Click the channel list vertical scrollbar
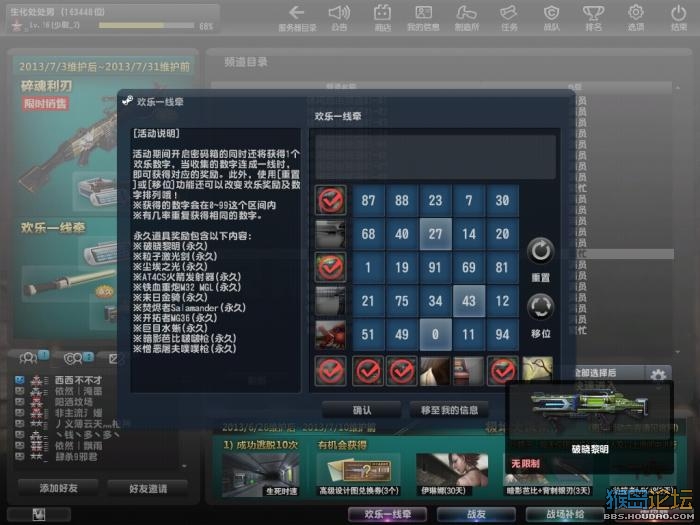This screenshot has height=525, width=700. point(678,219)
